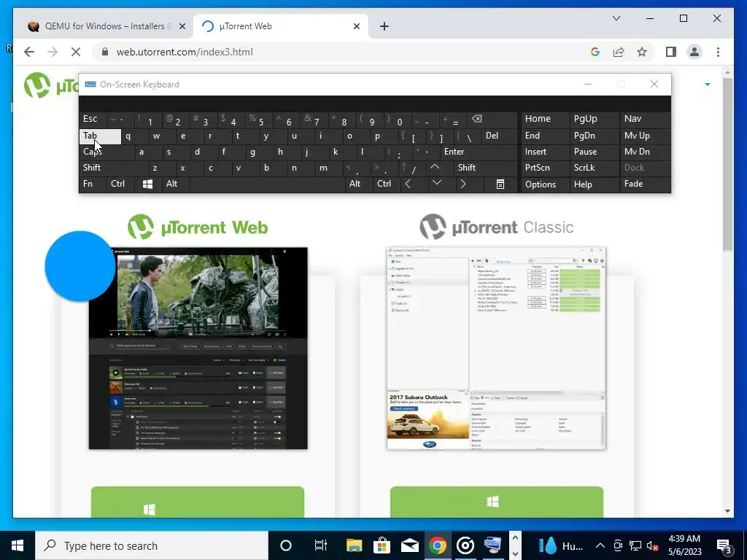Click the up arrow key

(x=435, y=167)
